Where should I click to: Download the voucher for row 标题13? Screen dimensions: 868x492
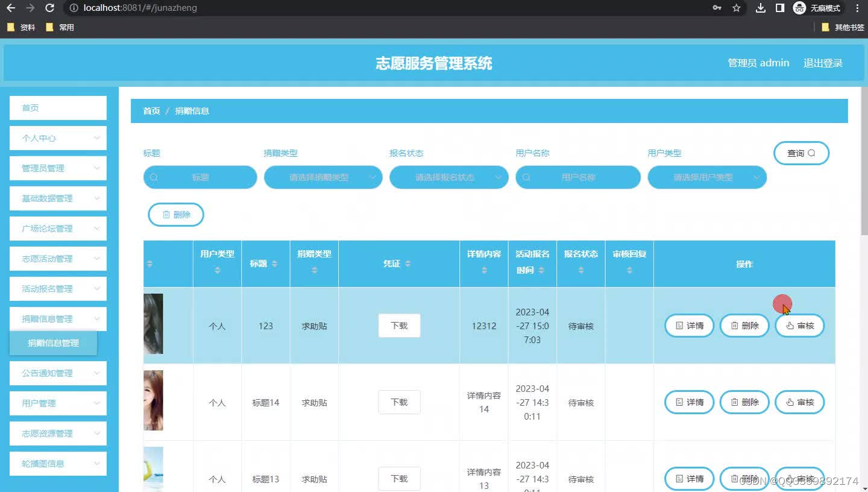(399, 479)
